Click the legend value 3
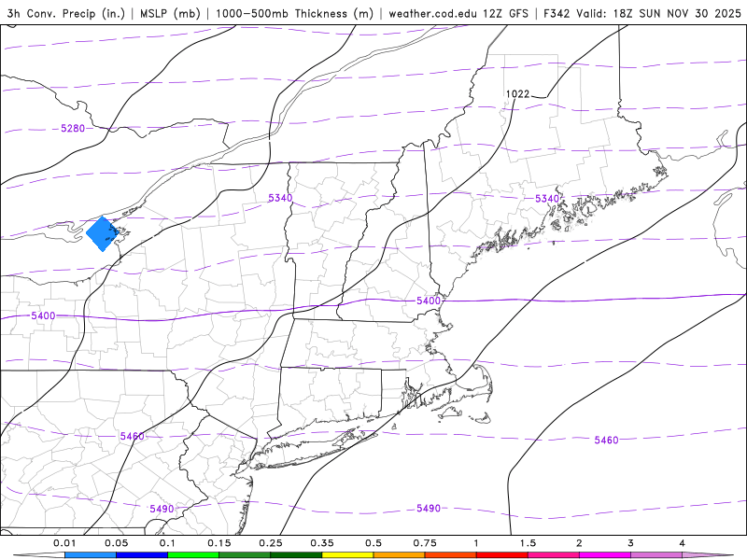Screen dimensions: 747x560 [631, 543]
